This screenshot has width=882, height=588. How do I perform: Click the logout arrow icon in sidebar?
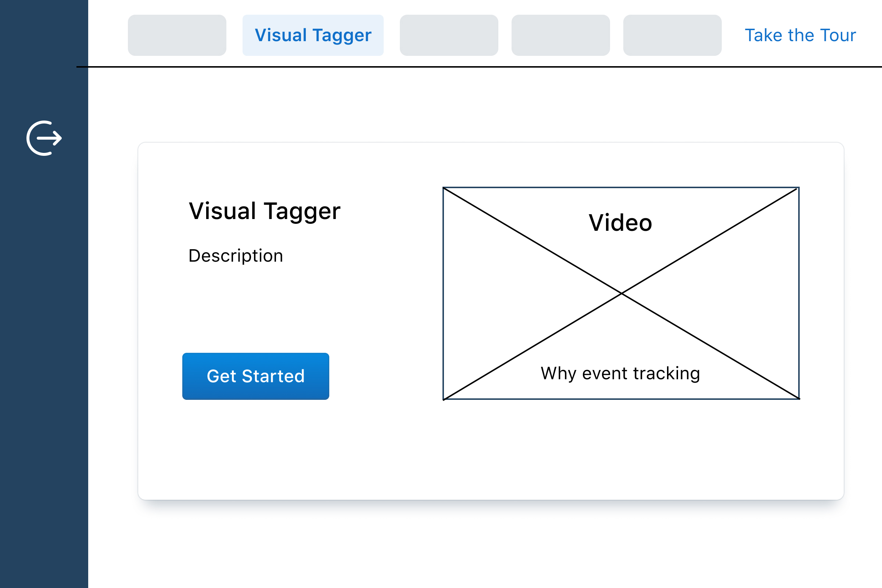tap(44, 139)
